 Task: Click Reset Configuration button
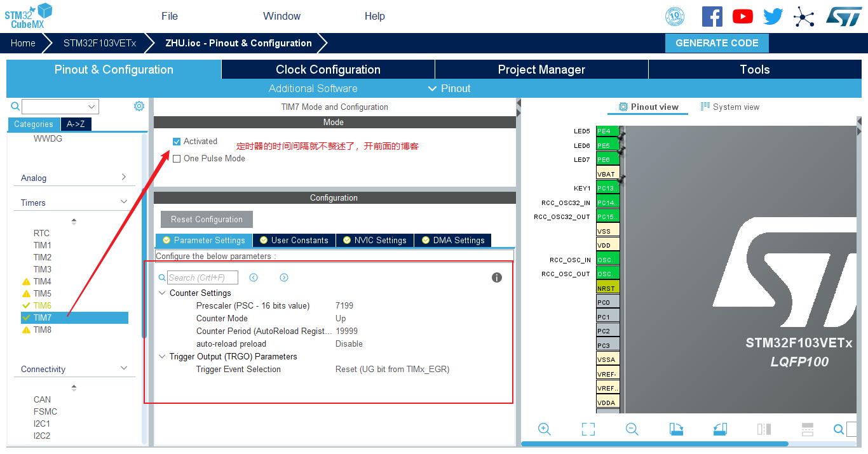207,219
